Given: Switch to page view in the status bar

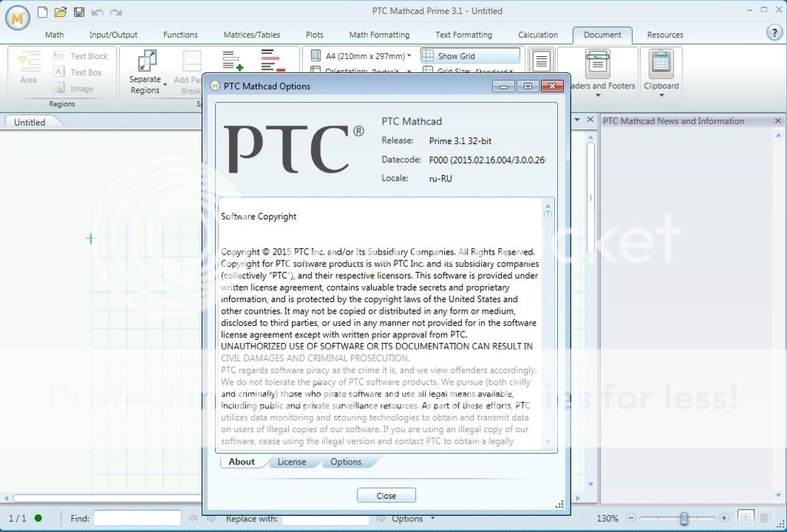Looking at the screenshot, I should pos(745,518).
